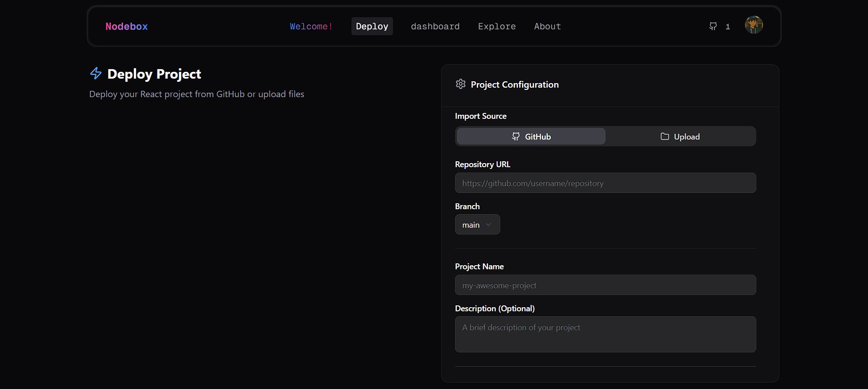Open the dashboard nav item

click(x=435, y=26)
